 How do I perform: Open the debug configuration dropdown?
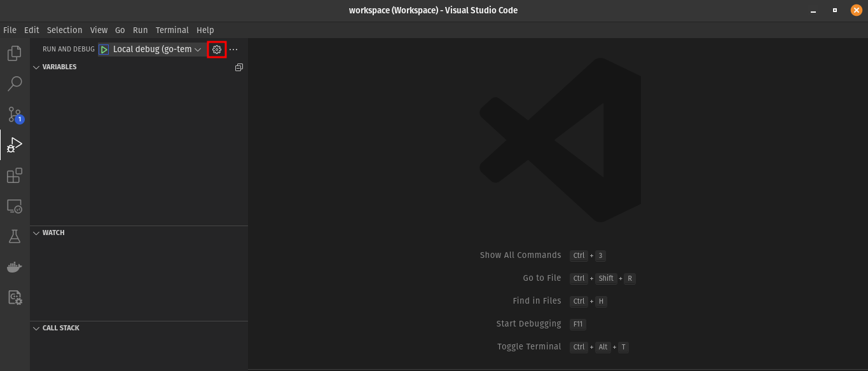[x=198, y=49]
